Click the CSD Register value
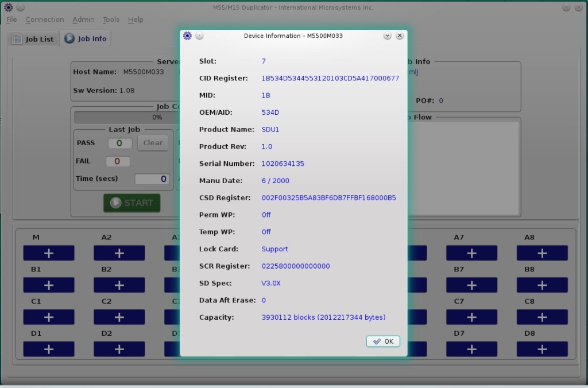 pyautogui.click(x=328, y=197)
